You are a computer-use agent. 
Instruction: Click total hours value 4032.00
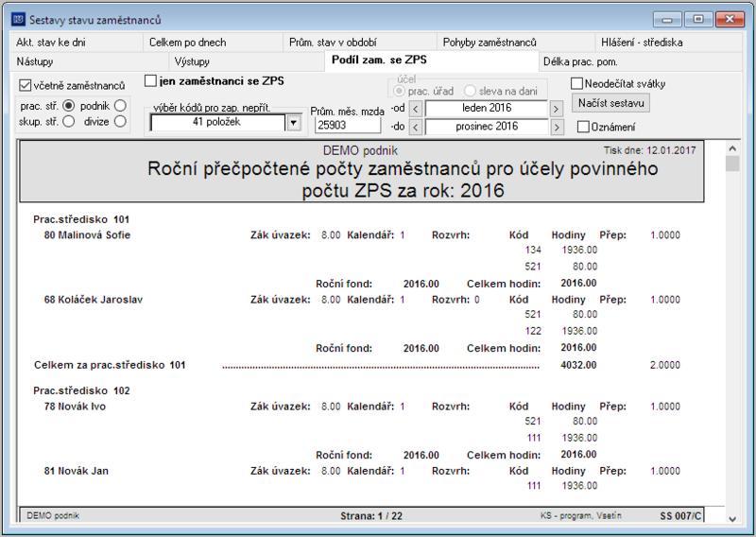(x=578, y=365)
